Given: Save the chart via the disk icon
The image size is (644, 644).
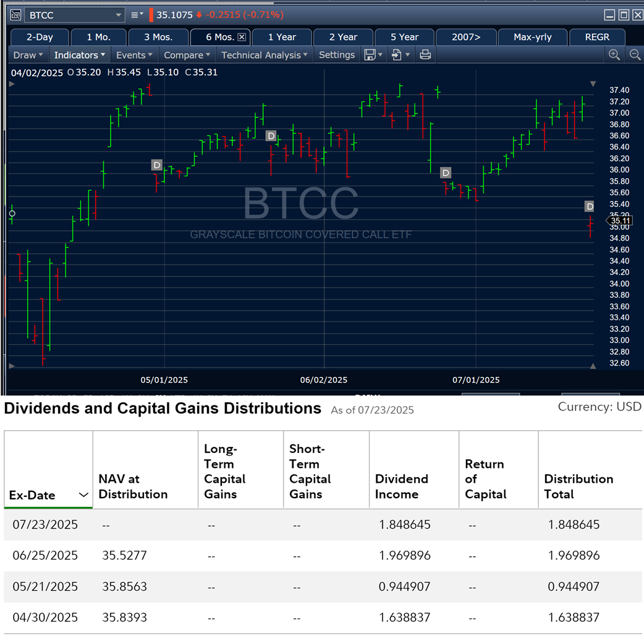Looking at the screenshot, I should click(371, 54).
